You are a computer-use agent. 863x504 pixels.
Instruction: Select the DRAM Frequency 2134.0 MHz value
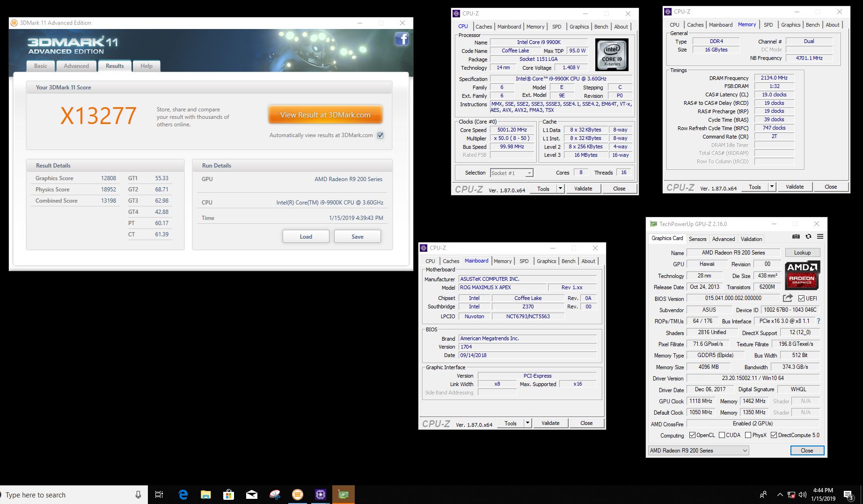[x=774, y=78]
